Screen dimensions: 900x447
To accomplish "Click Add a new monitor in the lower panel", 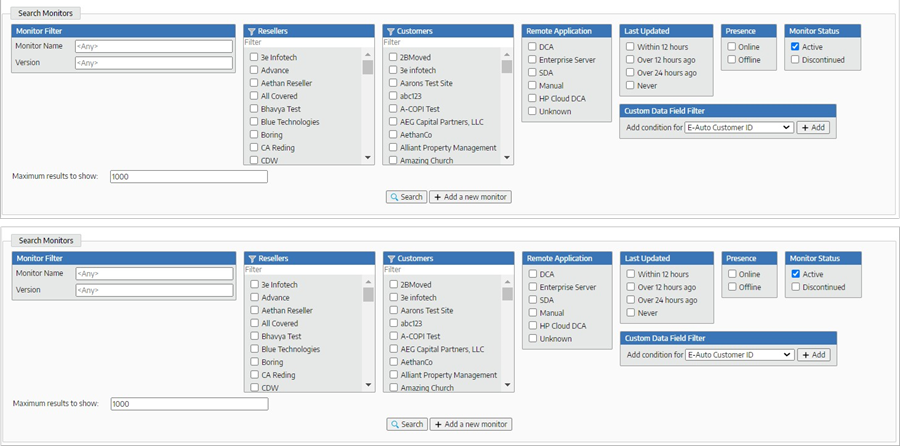I will [470, 424].
